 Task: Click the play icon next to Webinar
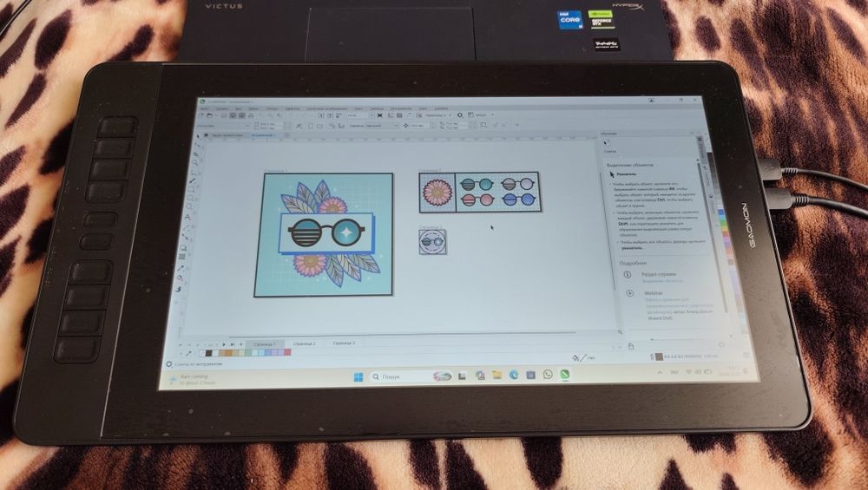(x=630, y=293)
